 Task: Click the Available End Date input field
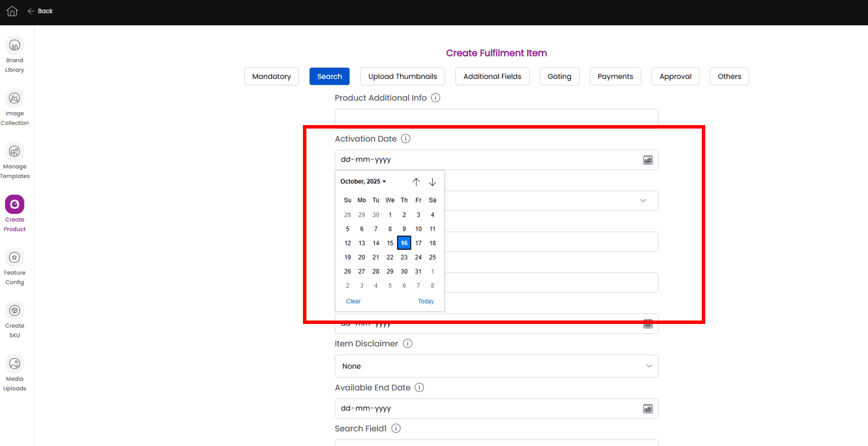click(x=496, y=408)
